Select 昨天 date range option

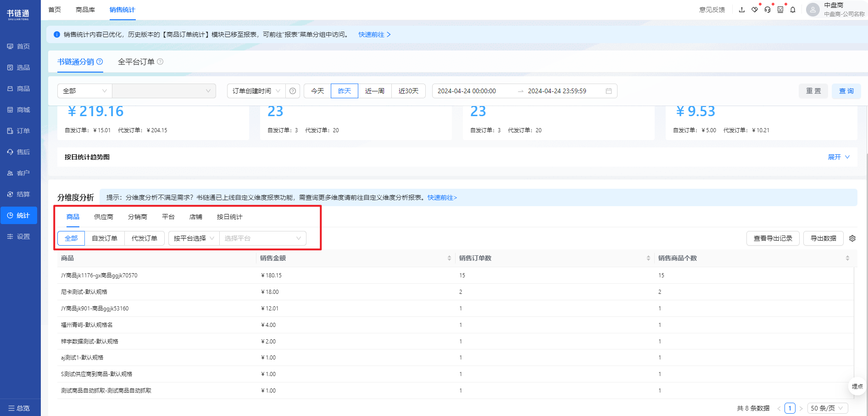click(345, 91)
